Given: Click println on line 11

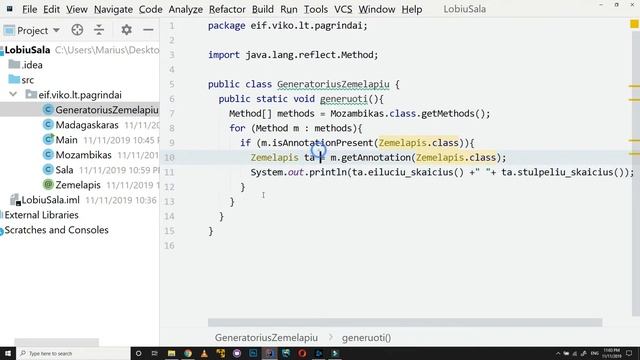Looking at the screenshot, I should (x=328, y=172).
